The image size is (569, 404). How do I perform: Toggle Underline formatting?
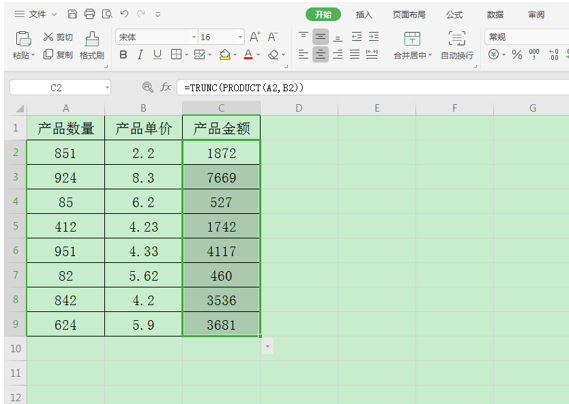pos(157,55)
